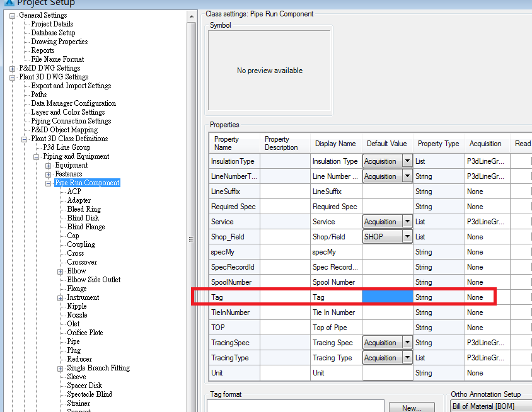Expand the Equipment tree node
This screenshot has height=412, width=532.
coord(48,166)
